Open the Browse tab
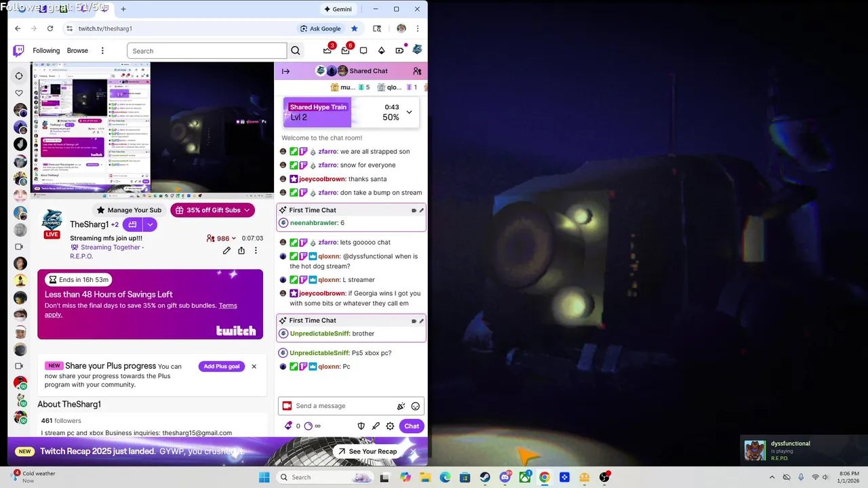868x488 pixels. 77,51
